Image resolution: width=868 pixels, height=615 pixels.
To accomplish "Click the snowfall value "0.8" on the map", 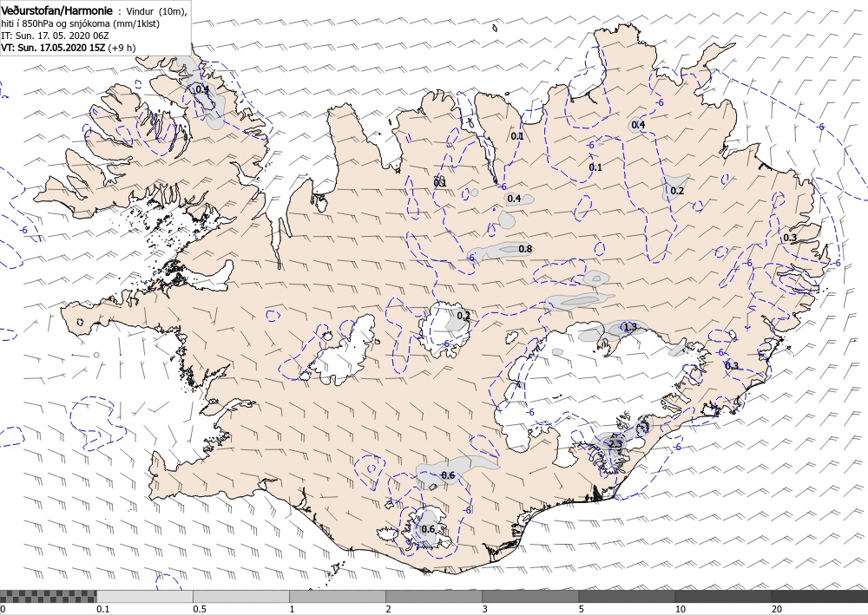I will pos(525,249).
